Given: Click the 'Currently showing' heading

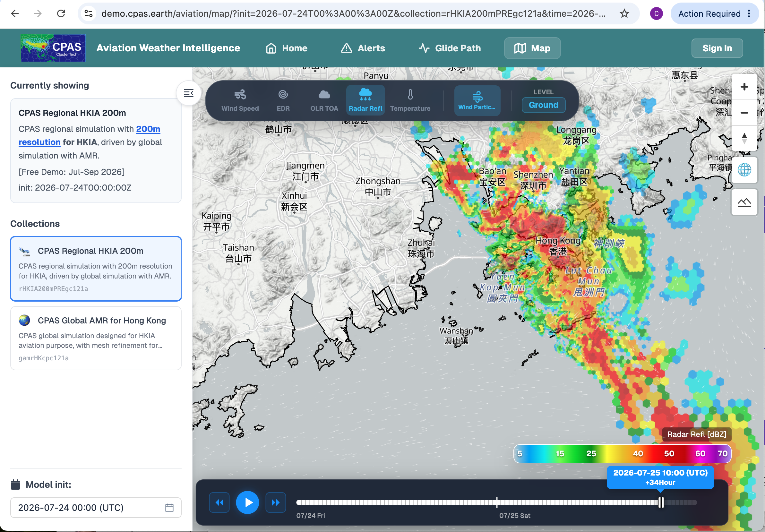Looking at the screenshot, I should [x=50, y=86].
